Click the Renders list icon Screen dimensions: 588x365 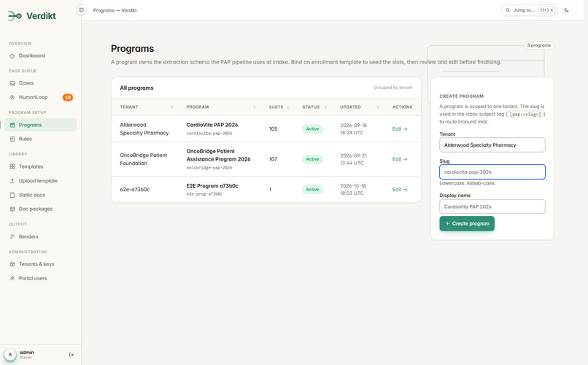coord(12,237)
